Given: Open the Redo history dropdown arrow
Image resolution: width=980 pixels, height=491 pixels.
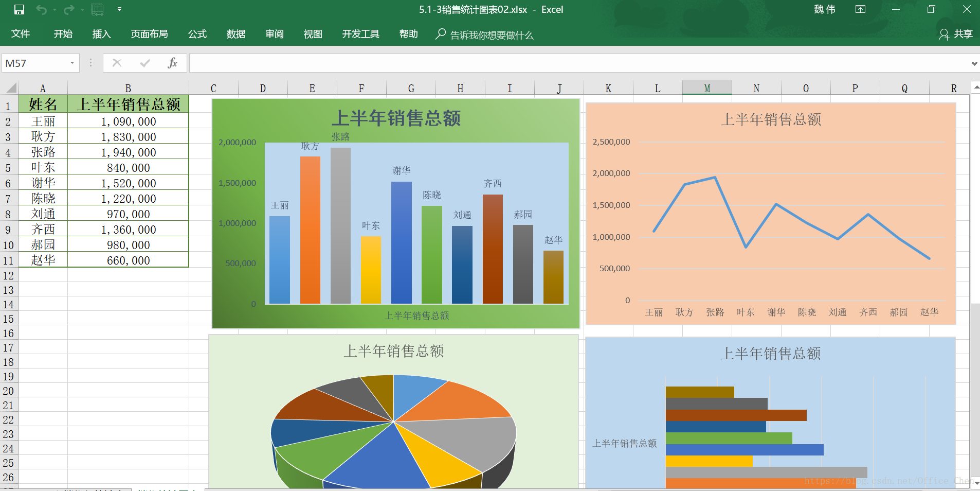Looking at the screenshot, I should pos(82,9).
